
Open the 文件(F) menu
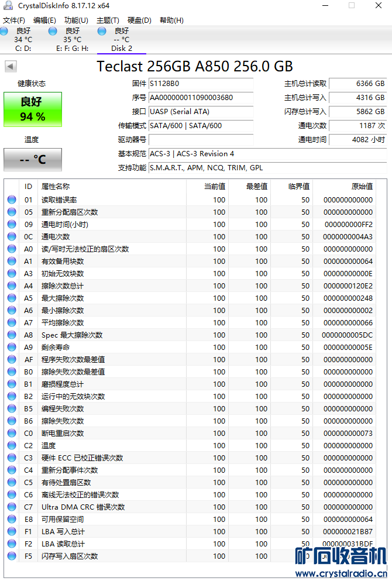click(x=14, y=20)
